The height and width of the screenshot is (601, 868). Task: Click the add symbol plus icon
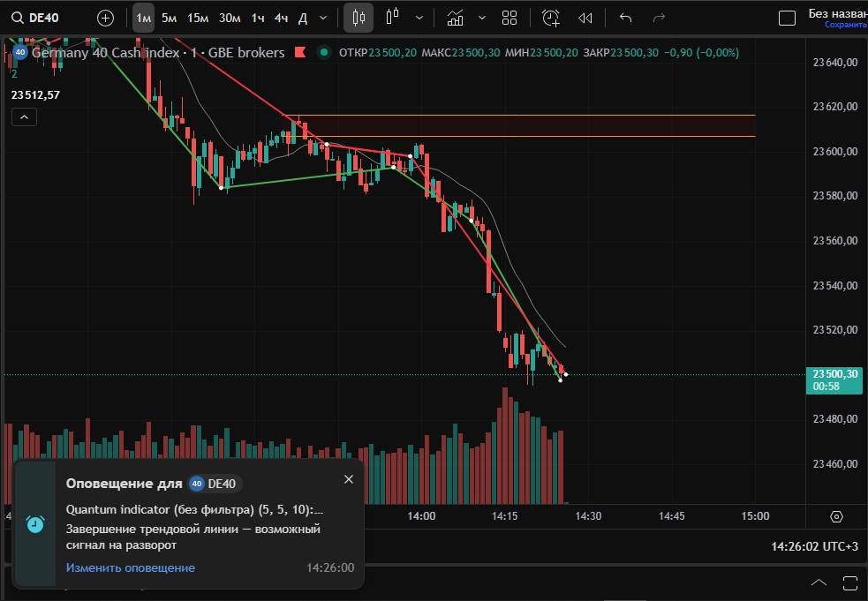tap(105, 18)
